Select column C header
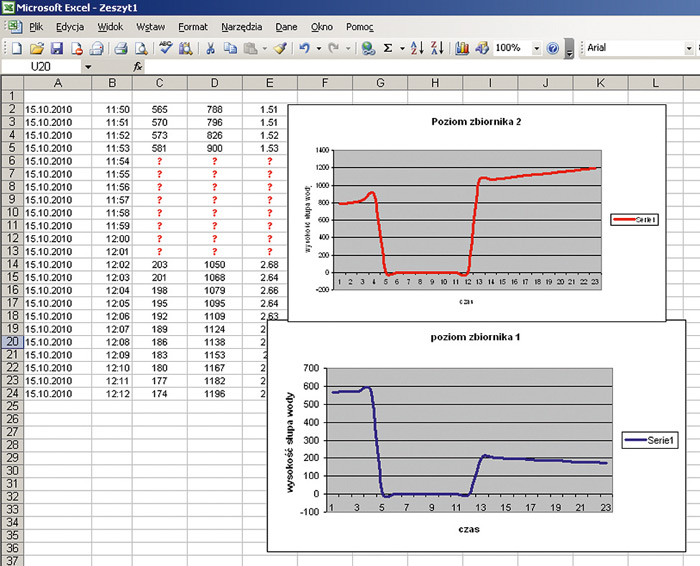Image resolution: width=700 pixels, height=566 pixels. pyautogui.click(x=158, y=83)
